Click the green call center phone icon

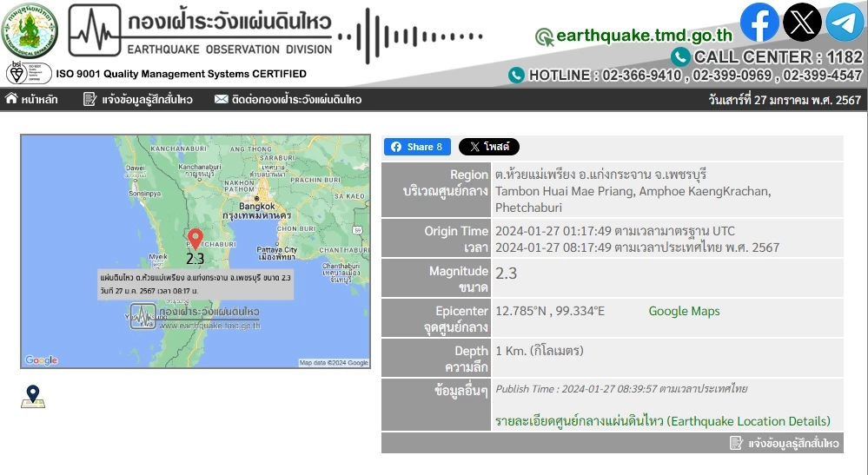coord(680,56)
